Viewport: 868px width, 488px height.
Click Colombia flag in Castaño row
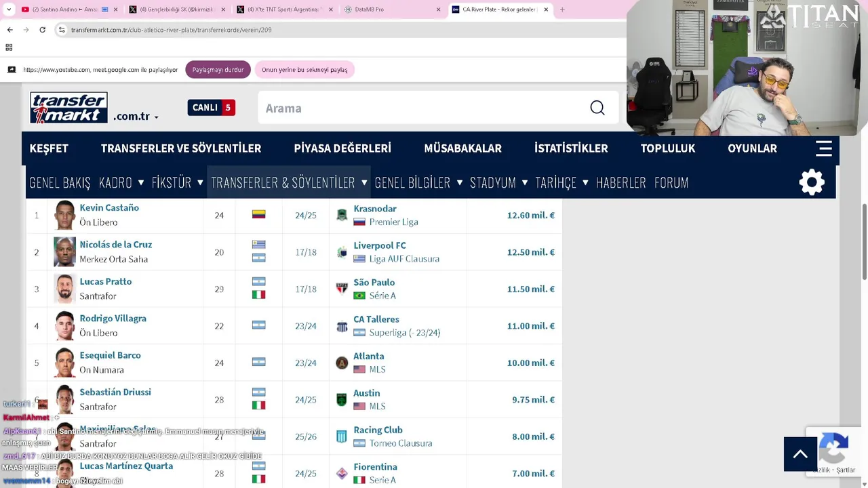[x=258, y=214]
